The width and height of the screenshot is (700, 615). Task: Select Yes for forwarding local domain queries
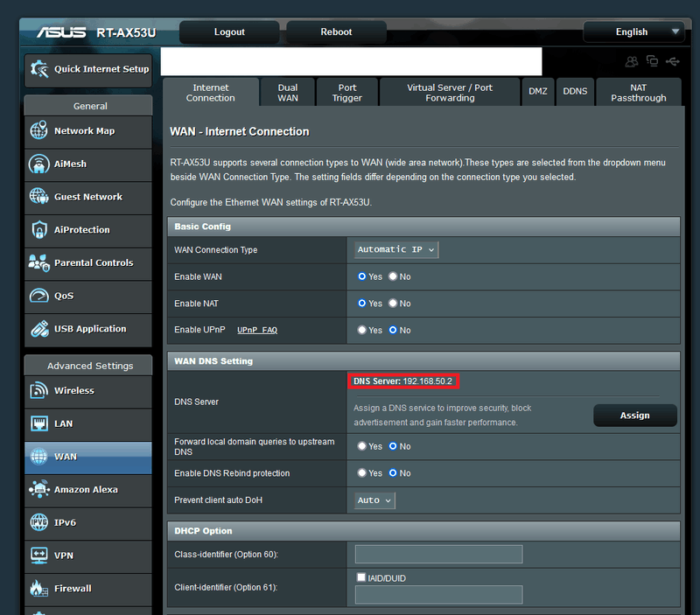click(361, 446)
